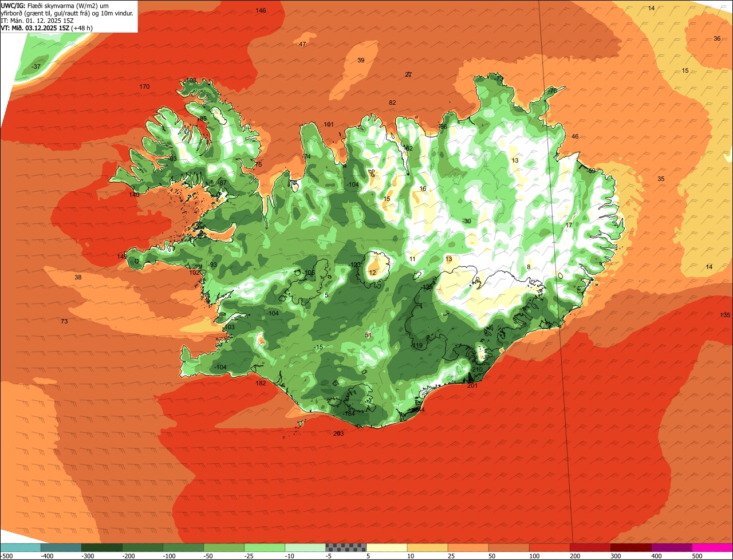
Task: Click the red 200 to 300 legend swatch
Action: point(590,547)
